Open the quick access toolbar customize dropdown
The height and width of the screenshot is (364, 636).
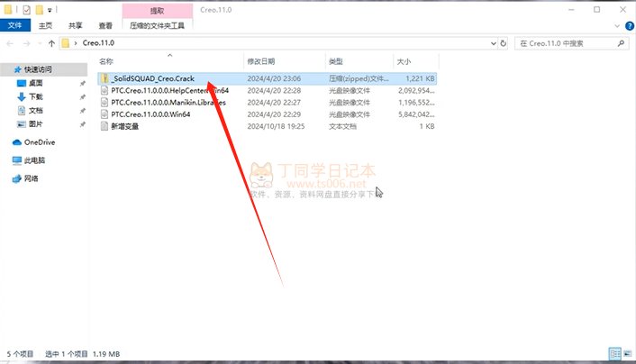[50, 10]
